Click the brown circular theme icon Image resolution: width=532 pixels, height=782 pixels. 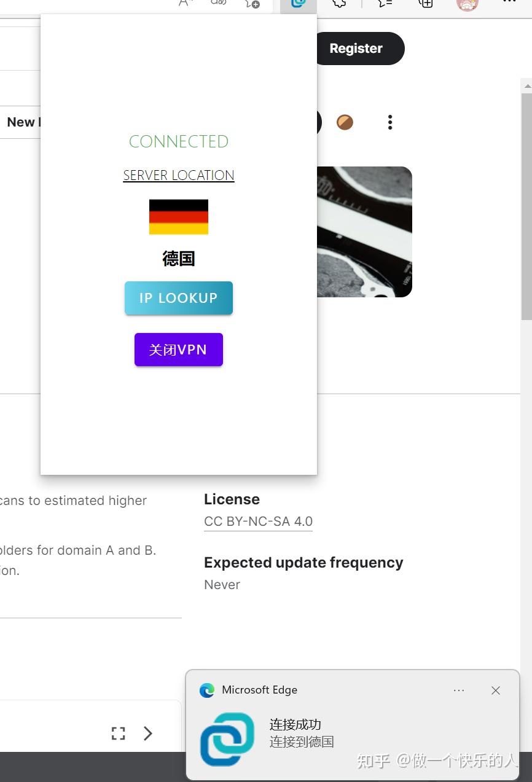pos(345,122)
